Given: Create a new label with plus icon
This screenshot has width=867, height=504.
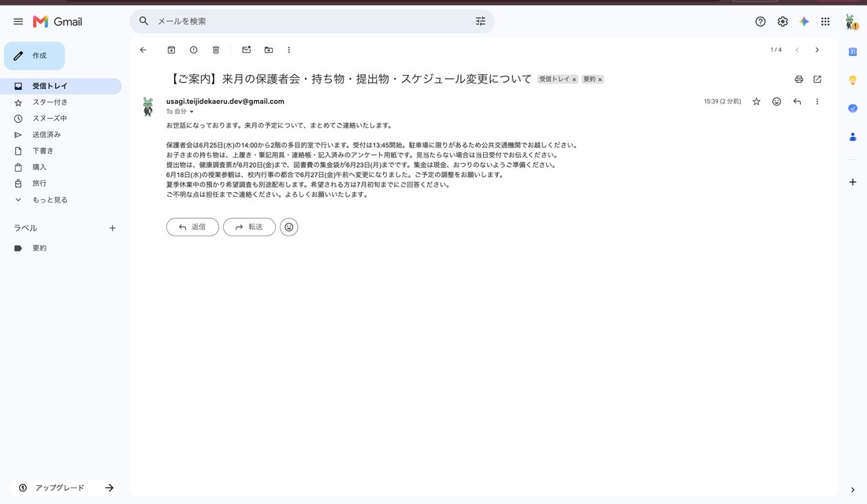Looking at the screenshot, I should click(112, 228).
